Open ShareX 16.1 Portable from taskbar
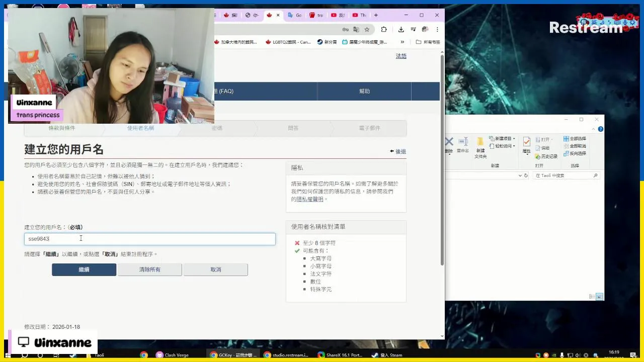Screen dimensions: 644x362 tap(340, 355)
